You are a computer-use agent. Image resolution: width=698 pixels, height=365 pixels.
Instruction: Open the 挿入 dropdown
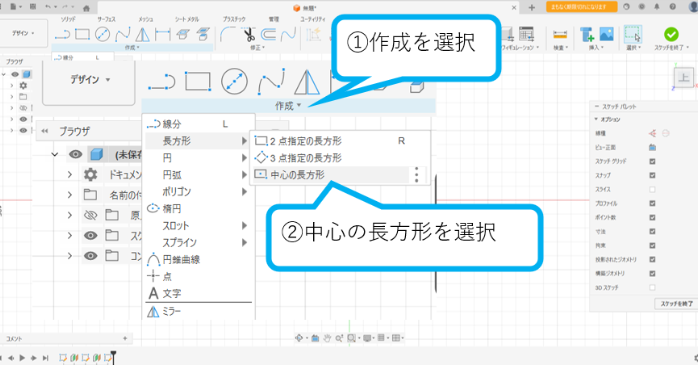[596, 48]
